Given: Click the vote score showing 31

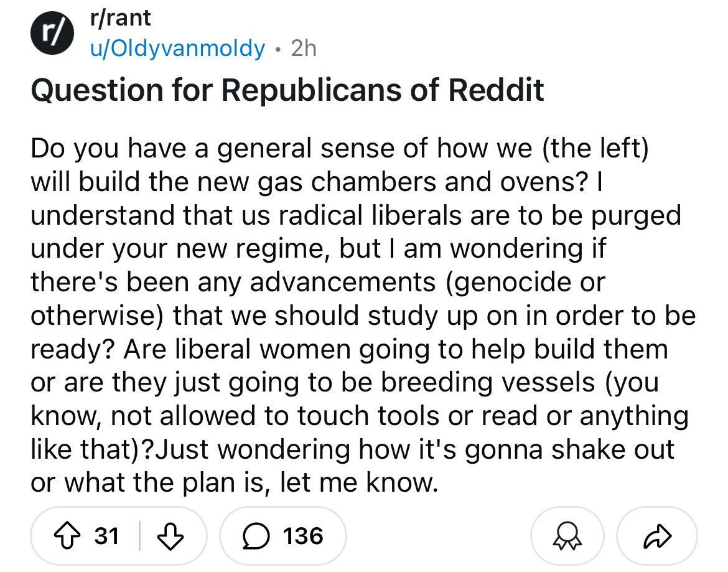Looking at the screenshot, I should (x=106, y=535).
